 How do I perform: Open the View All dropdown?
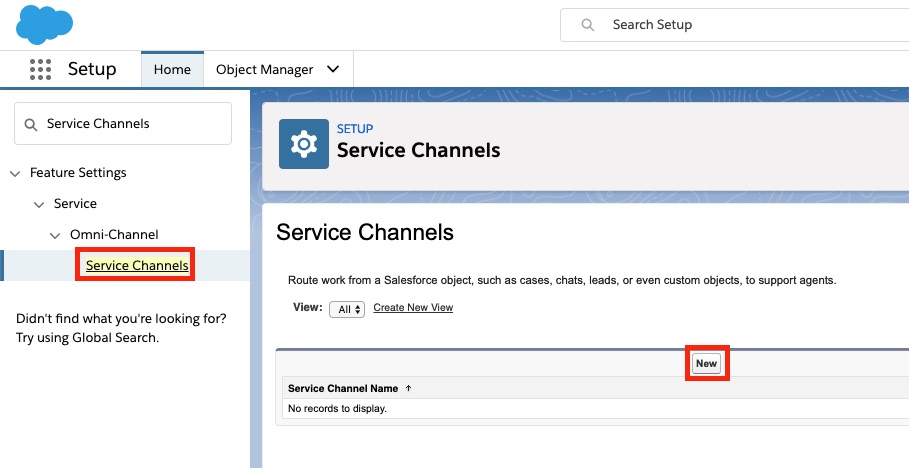point(347,309)
